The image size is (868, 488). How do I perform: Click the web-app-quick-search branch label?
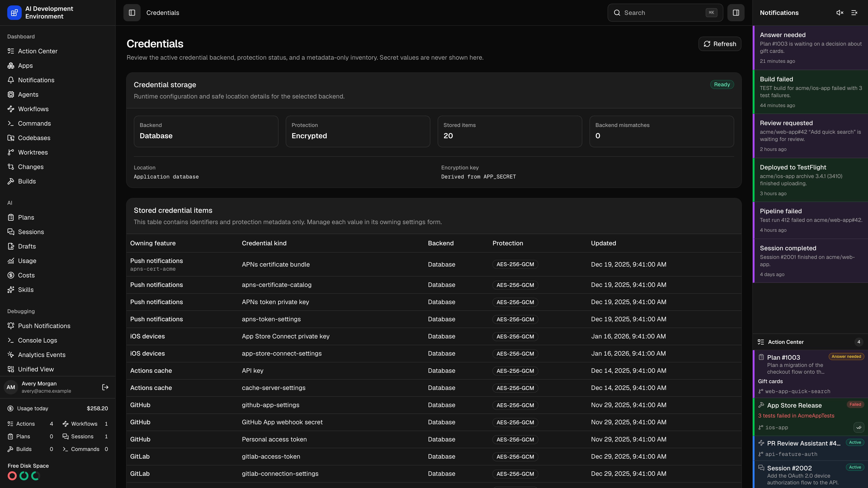(797, 391)
